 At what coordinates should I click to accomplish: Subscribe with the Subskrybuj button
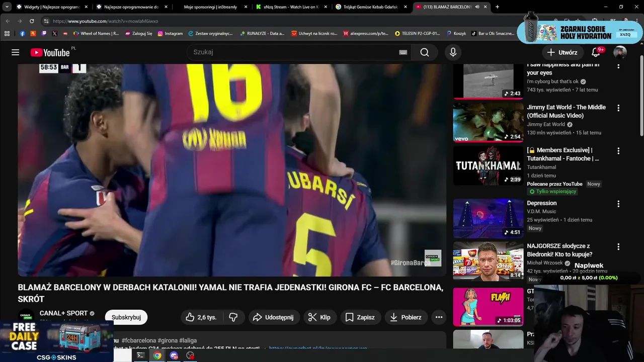point(126,317)
